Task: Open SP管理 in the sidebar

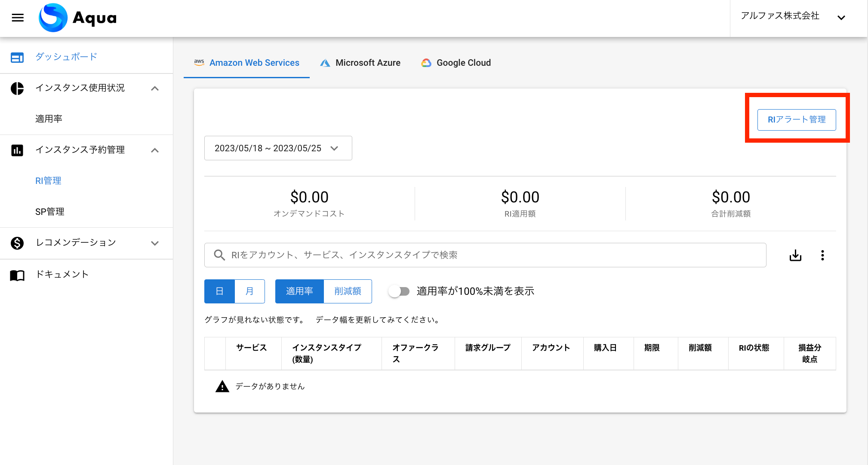Action: pyautogui.click(x=50, y=212)
